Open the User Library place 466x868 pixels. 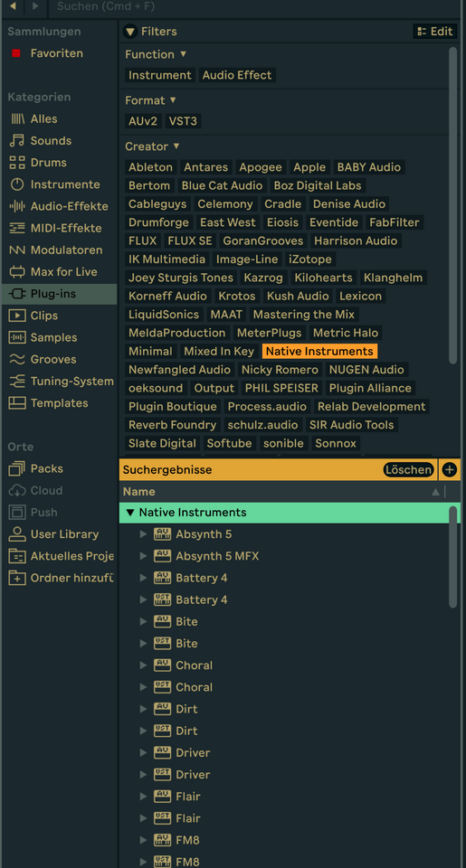pos(60,534)
